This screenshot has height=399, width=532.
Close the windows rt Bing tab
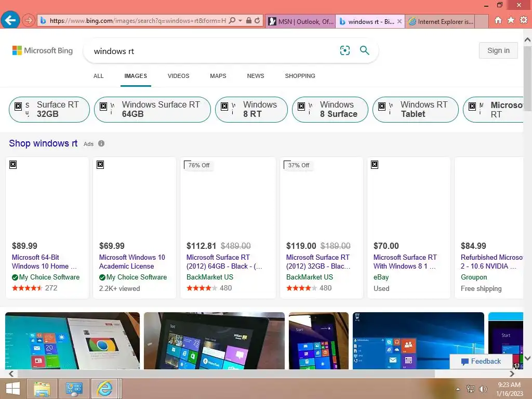tap(400, 21)
